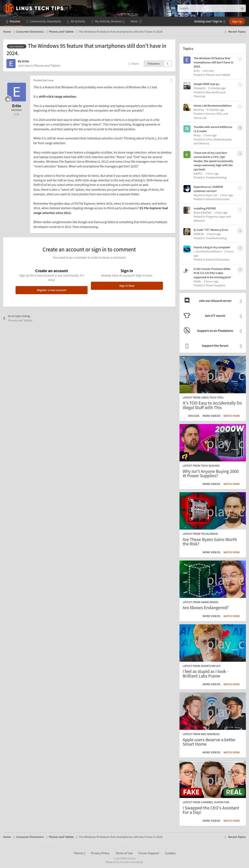Click WATCH NOW under Are Xboxes Endangered?
Screen dimensions: 249x868
[232, 616]
